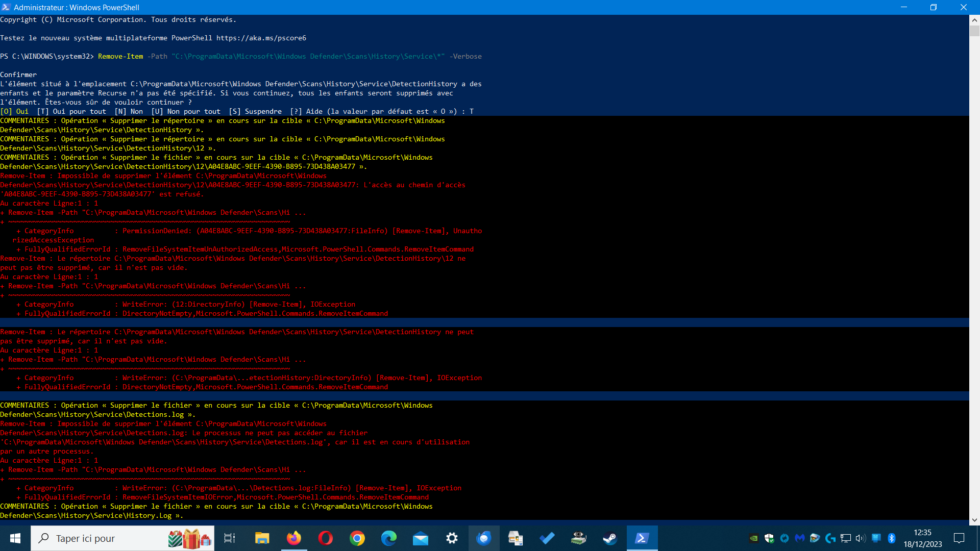Viewport: 980px width, 551px height.
Task: Click the PowerShell taskbar icon
Action: point(642,538)
